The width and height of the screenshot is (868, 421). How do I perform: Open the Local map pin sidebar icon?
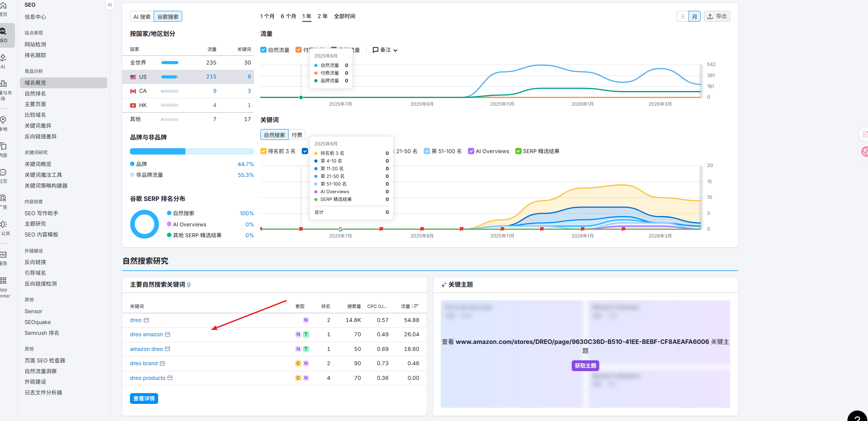[x=3, y=120]
